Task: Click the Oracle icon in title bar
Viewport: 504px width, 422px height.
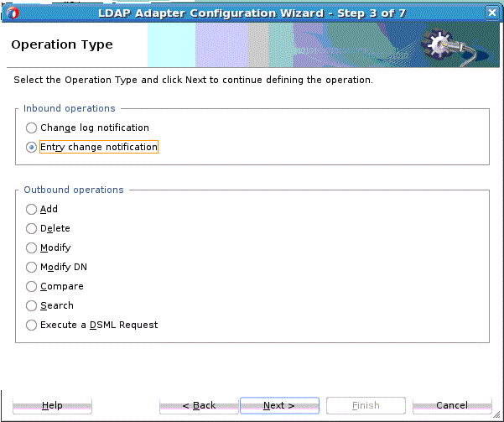Action: tap(13, 13)
